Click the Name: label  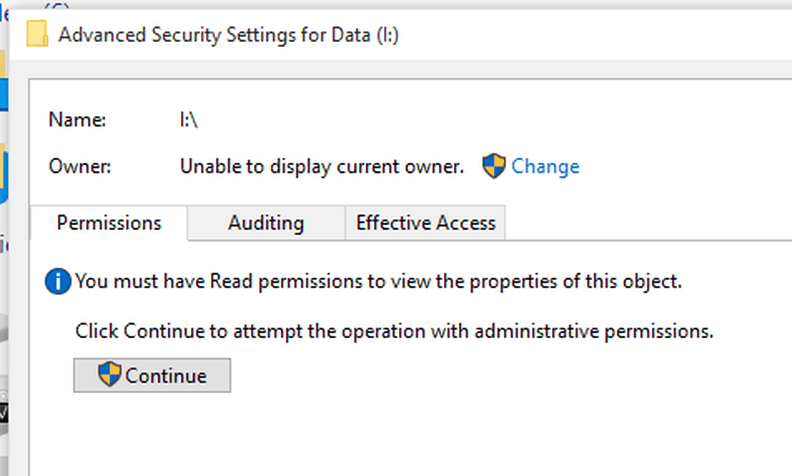(x=77, y=120)
